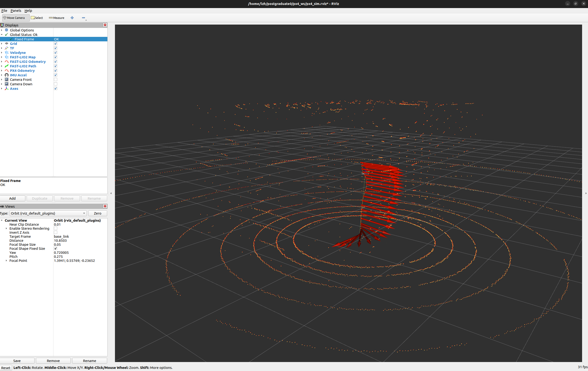Click the Rename view button

(x=89, y=361)
